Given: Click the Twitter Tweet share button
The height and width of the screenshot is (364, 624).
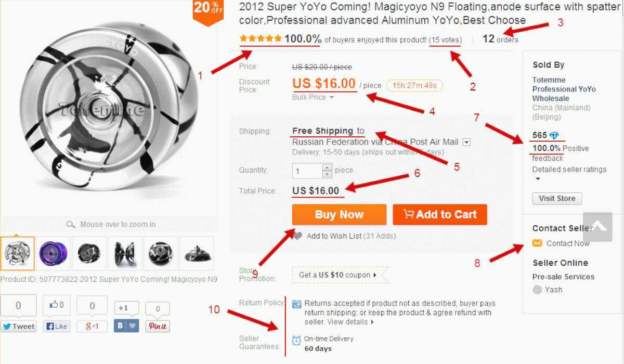Looking at the screenshot, I should (x=18, y=327).
